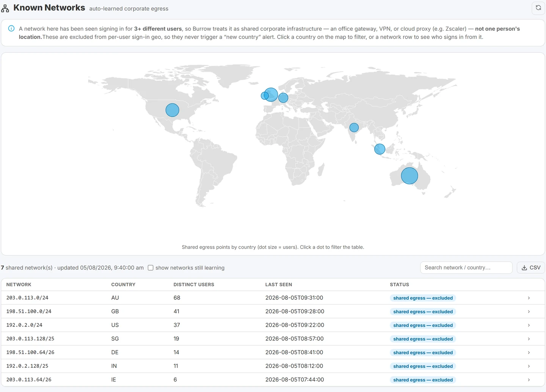Click the STATUS column header

click(399, 285)
